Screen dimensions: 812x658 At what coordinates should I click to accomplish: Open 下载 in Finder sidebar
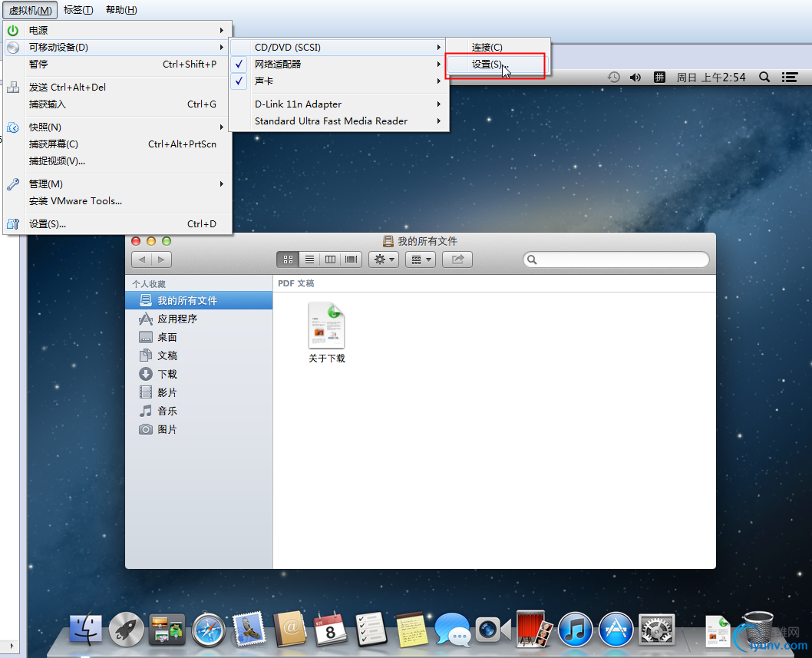[x=199, y=374]
